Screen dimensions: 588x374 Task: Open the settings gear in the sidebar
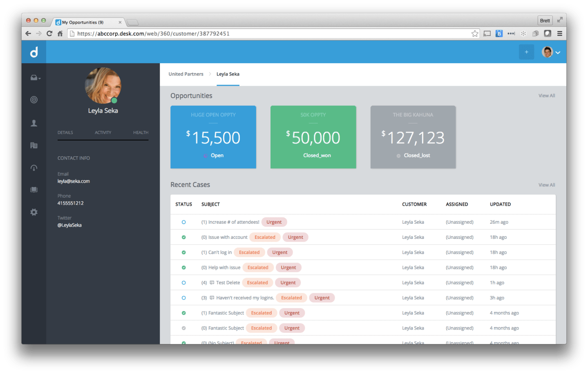pos(34,212)
